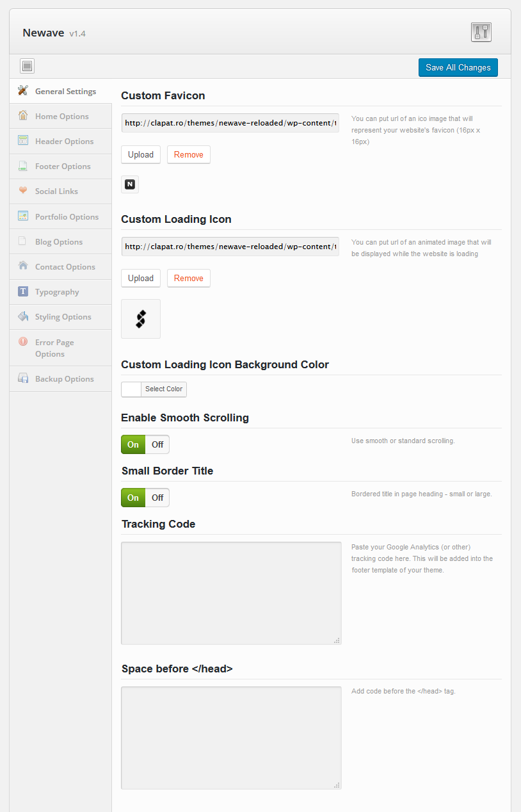Click the expand all sections icon
This screenshot has width=521, height=812.
tap(27, 66)
